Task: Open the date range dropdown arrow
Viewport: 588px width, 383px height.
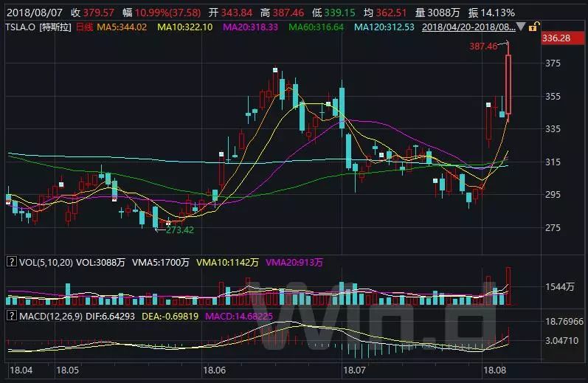Action: point(521,27)
